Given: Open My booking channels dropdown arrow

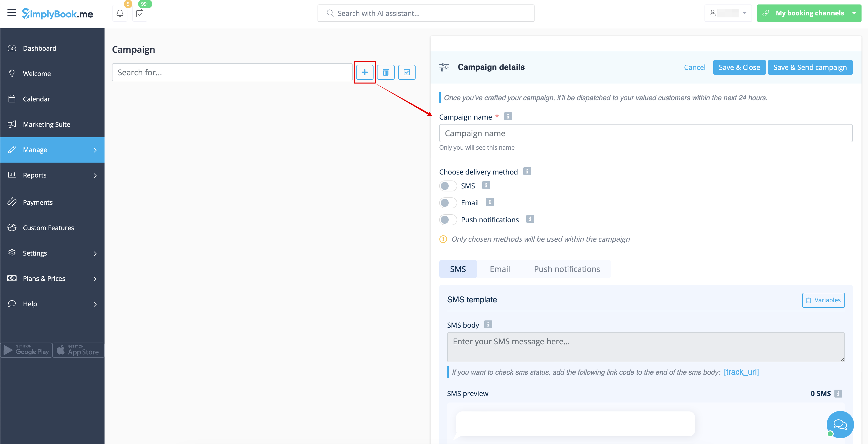Looking at the screenshot, I should 854,13.
